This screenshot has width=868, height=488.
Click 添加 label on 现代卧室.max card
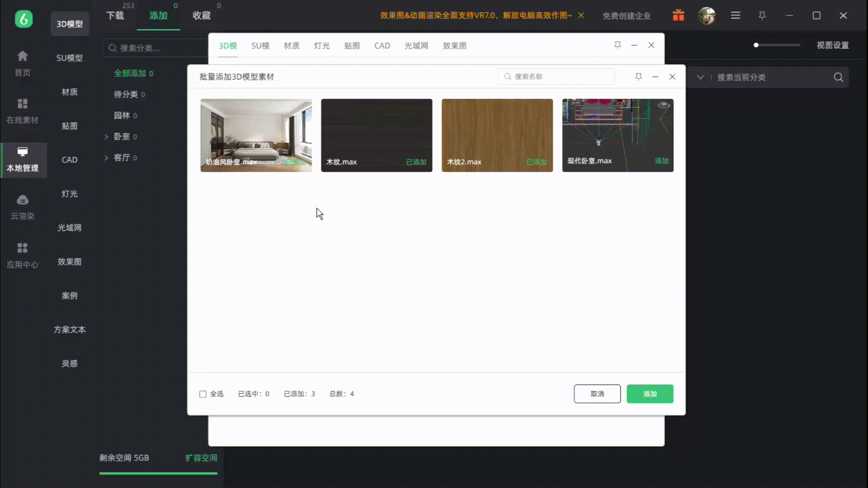661,161
